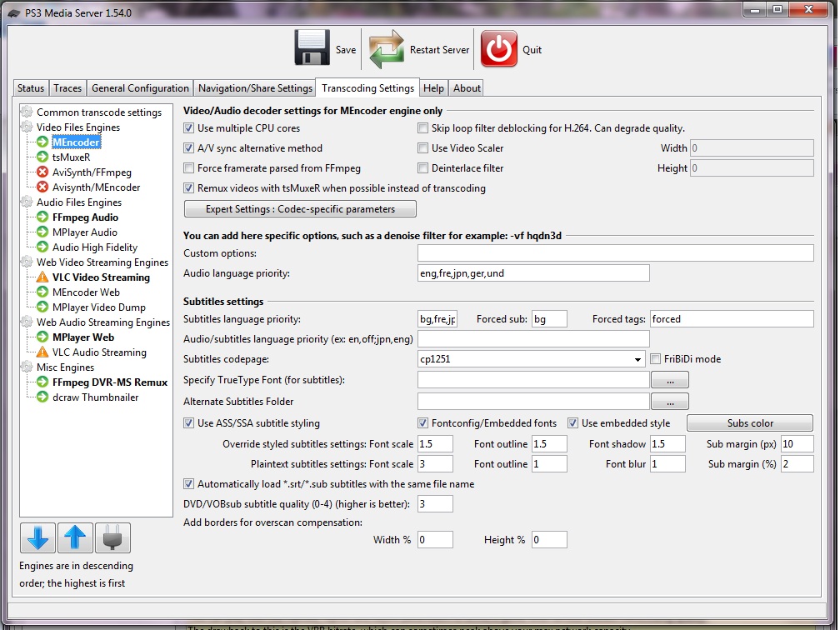Click the Save floppy disk icon

[x=312, y=47]
